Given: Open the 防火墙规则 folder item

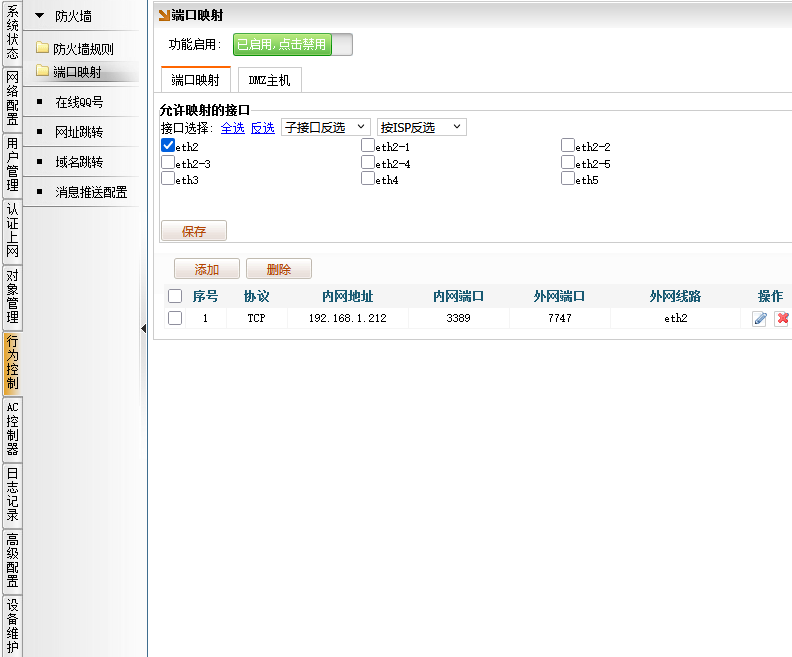Looking at the screenshot, I should point(74,48).
